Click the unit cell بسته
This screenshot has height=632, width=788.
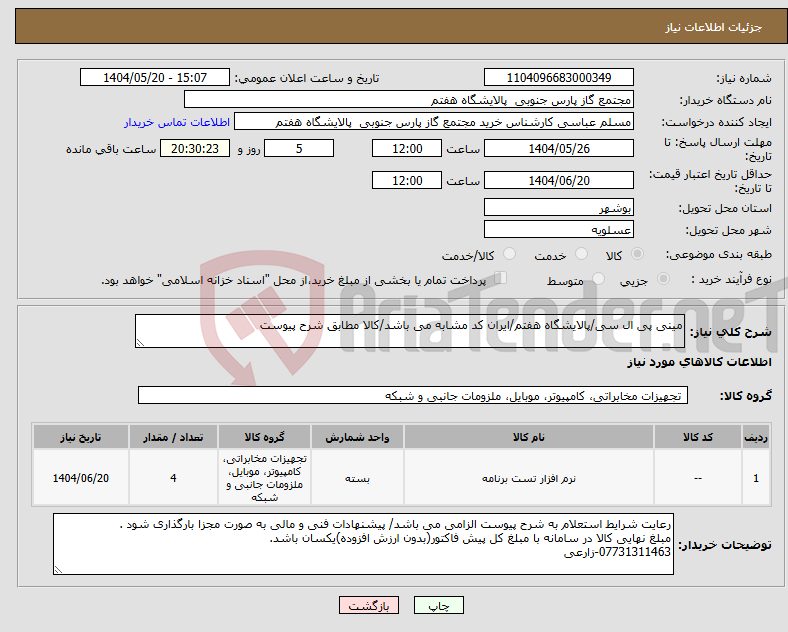point(357,478)
